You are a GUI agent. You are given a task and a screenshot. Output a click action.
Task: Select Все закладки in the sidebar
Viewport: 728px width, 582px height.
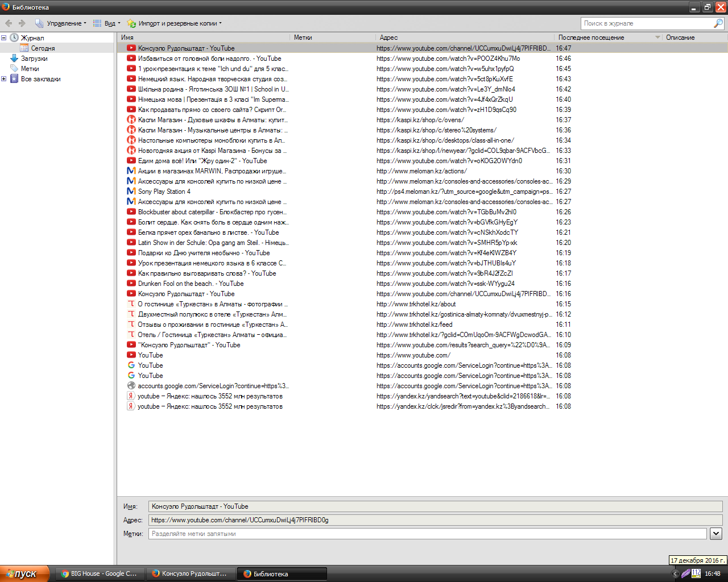coord(41,79)
